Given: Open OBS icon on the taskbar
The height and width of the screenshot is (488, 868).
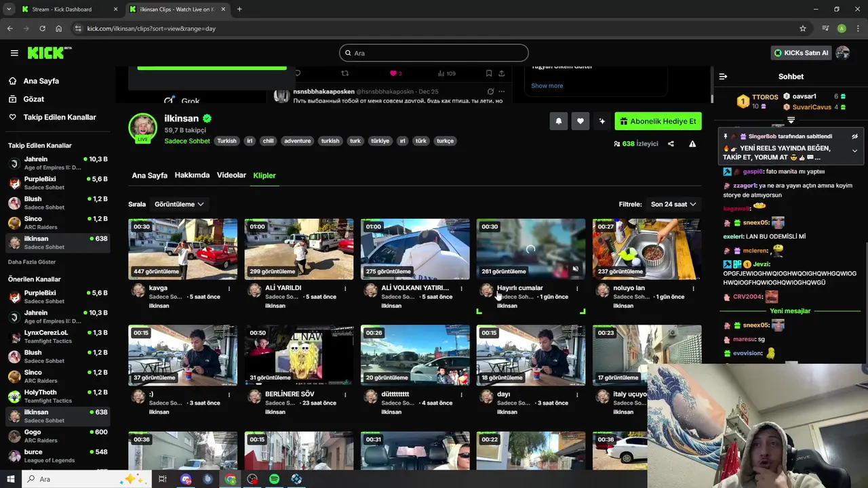Looking at the screenshot, I should [x=252, y=479].
